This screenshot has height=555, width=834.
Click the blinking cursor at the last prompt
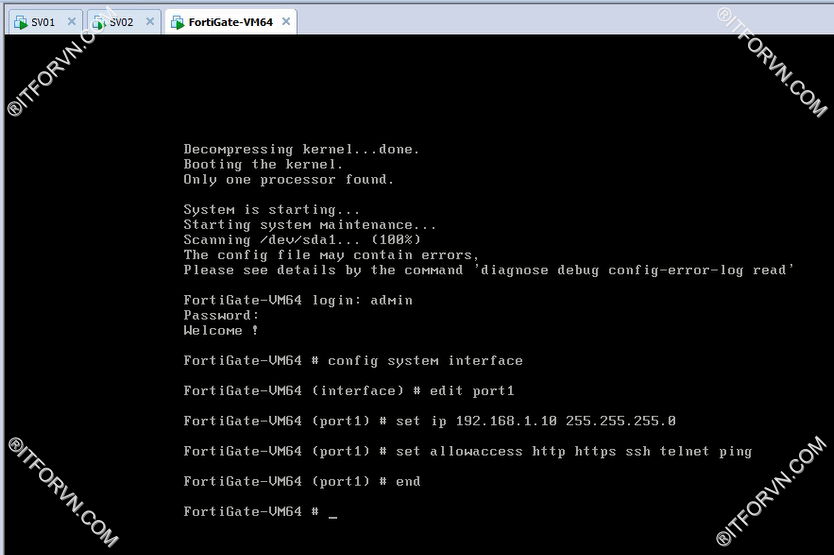(333, 512)
